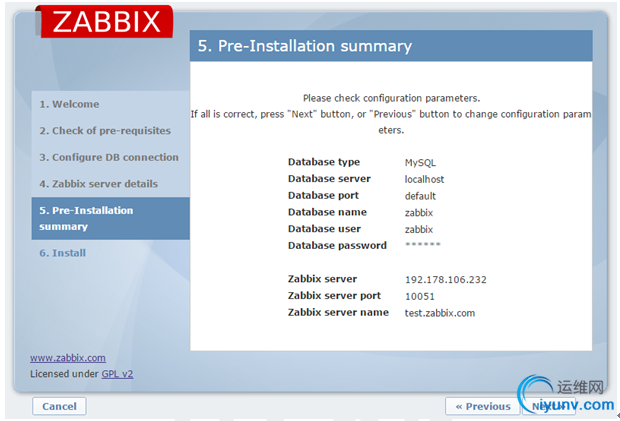
Task: Proceed with the Next button
Action: pos(548,406)
